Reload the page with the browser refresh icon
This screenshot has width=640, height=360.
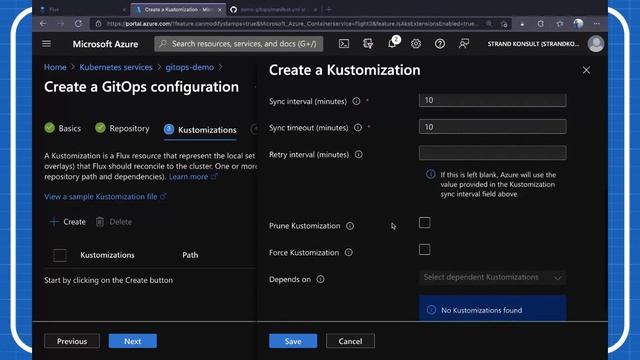[x=78, y=24]
